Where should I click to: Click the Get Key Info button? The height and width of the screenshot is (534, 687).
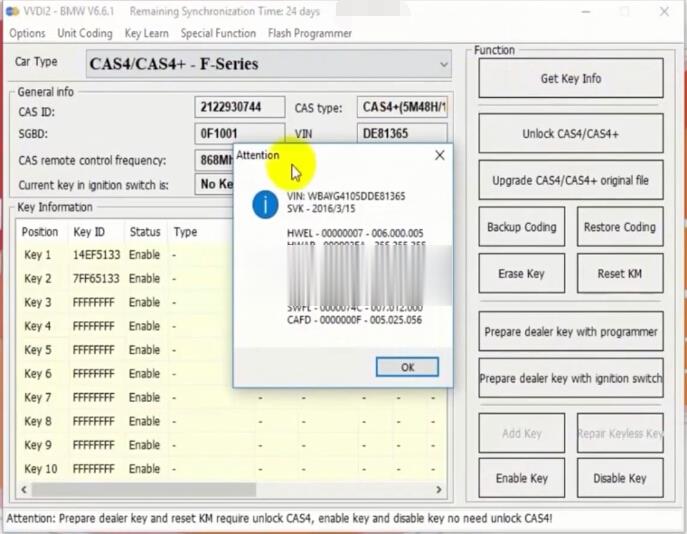[x=571, y=78]
